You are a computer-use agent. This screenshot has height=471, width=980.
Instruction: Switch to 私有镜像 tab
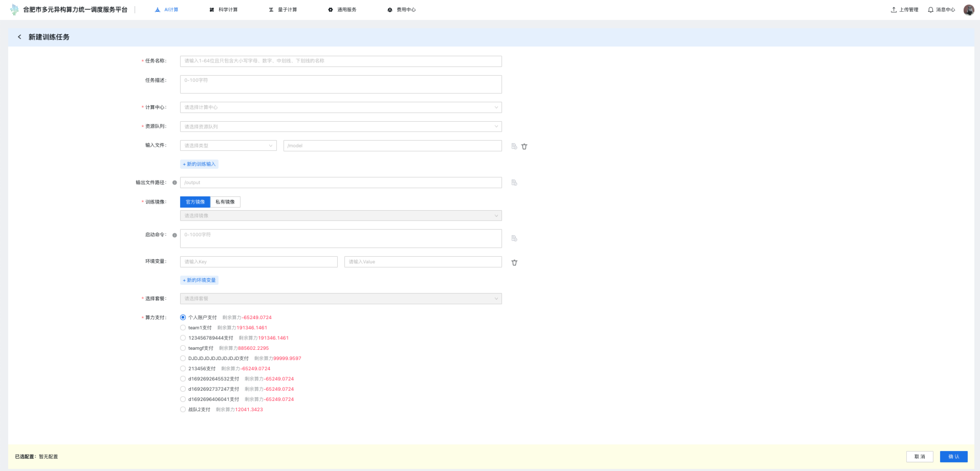(225, 202)
